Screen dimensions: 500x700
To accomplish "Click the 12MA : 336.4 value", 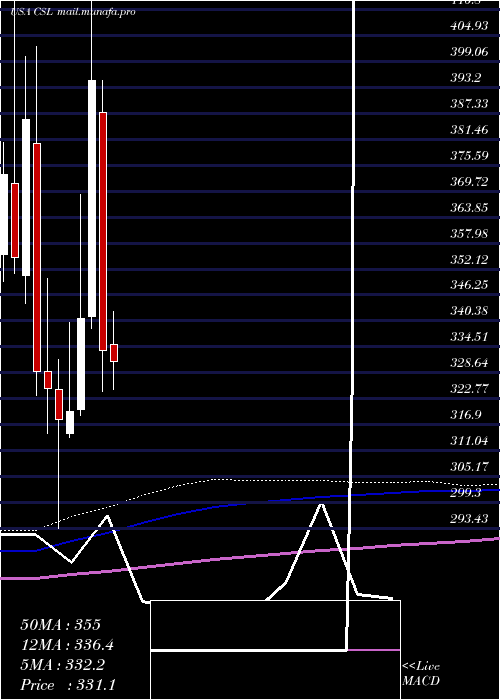I will [67, 645].
